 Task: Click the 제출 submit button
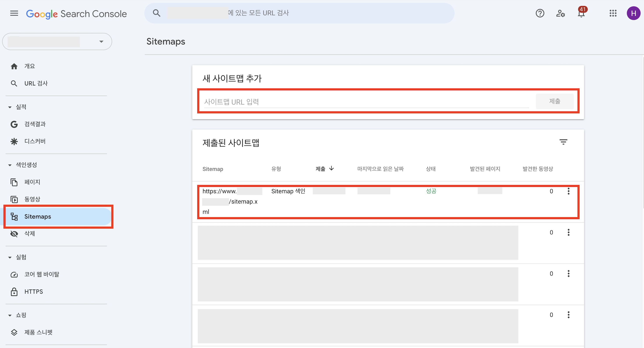tap(555, 101)
